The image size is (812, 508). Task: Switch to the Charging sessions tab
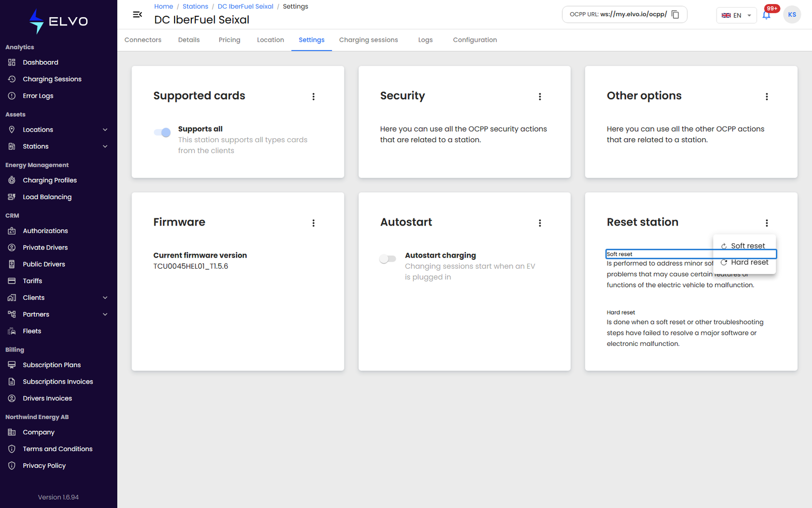(x=368, y=40)
